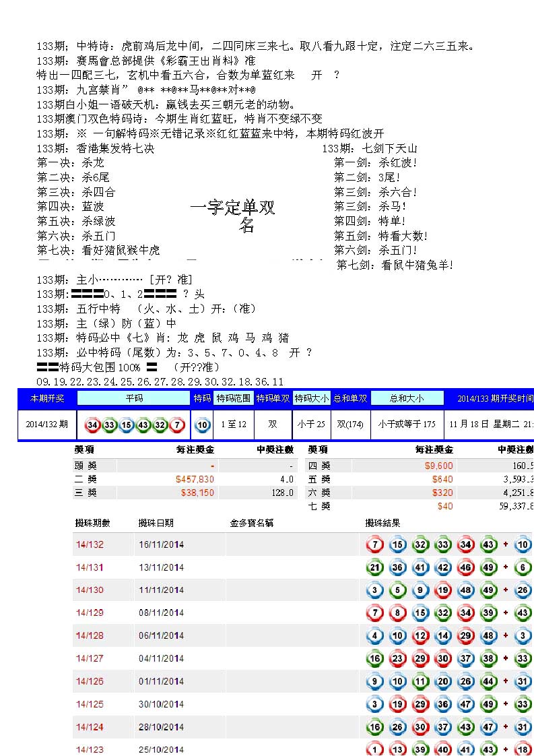Open the 总和大小 header tab
Viewport: 534px width, 756px height.
tap(407, 398)
